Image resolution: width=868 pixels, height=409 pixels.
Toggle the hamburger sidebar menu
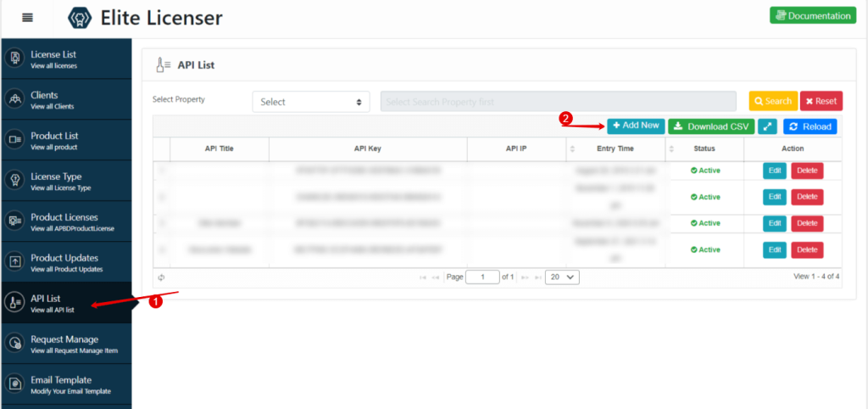pos(27,18)
